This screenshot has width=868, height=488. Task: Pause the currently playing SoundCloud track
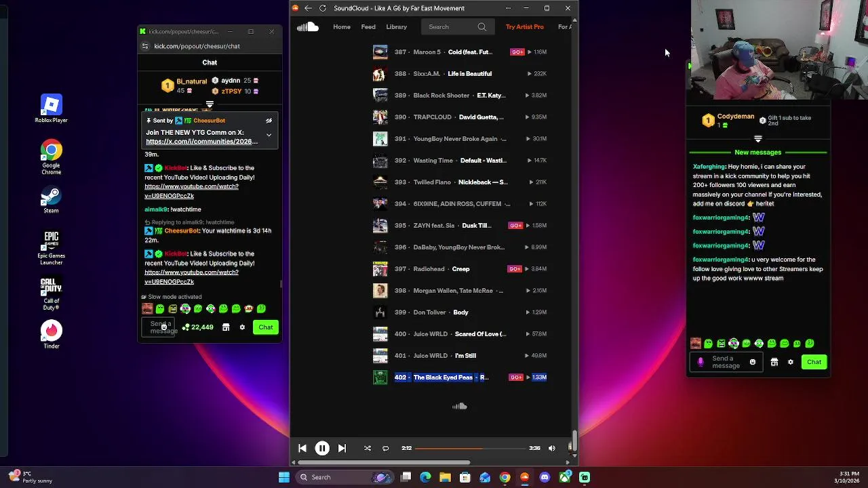322,448
